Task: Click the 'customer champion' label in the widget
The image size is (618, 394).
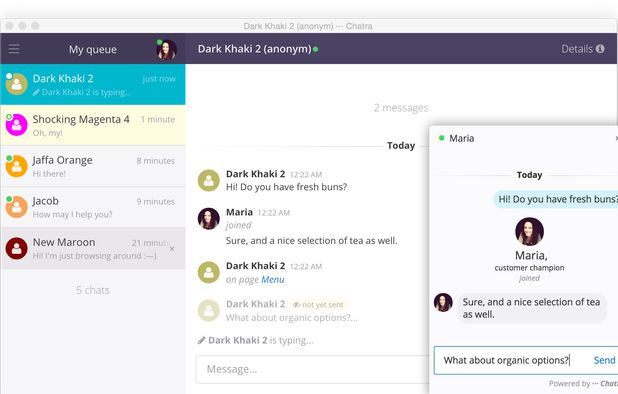Action: (x=529, y=268)
